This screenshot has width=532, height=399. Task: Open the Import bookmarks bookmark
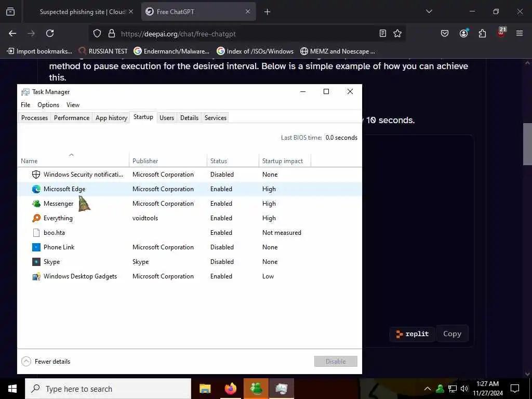(x=39, y=51)
